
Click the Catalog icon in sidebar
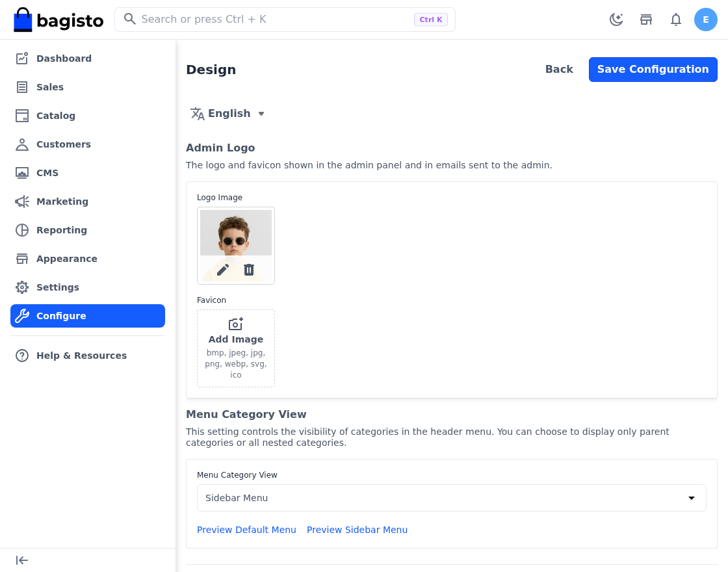pos(22,116)
